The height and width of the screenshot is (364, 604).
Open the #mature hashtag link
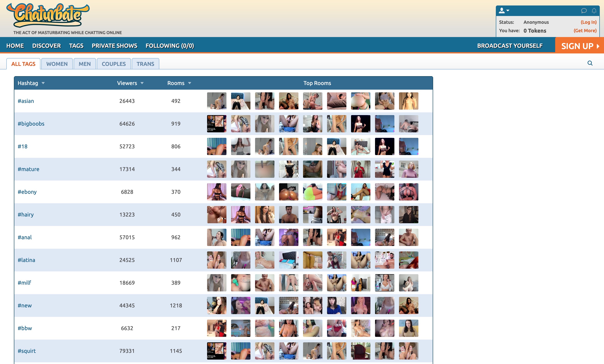tap(28, 169)
